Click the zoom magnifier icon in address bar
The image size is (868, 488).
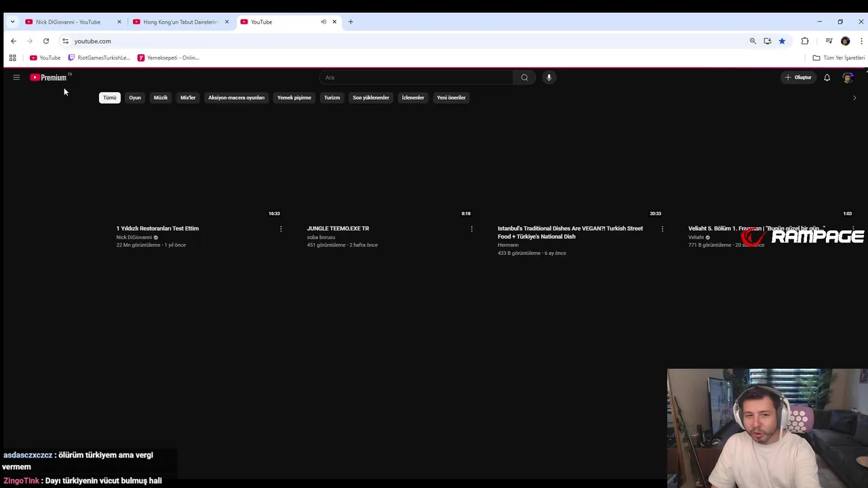(753, 41)
